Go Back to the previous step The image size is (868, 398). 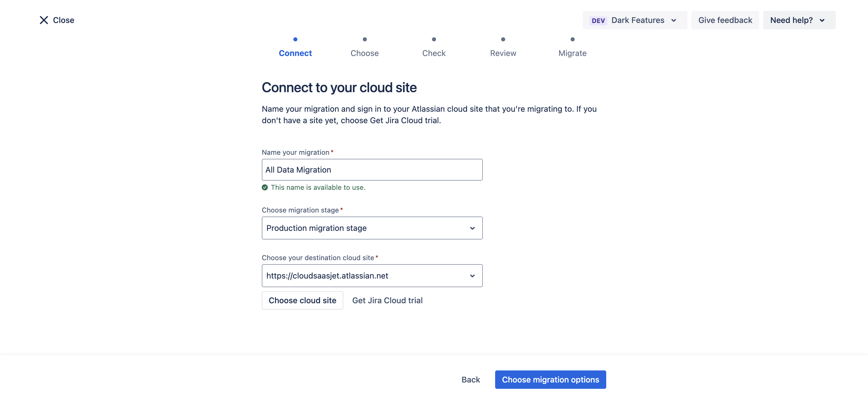[x=470, y=379]
